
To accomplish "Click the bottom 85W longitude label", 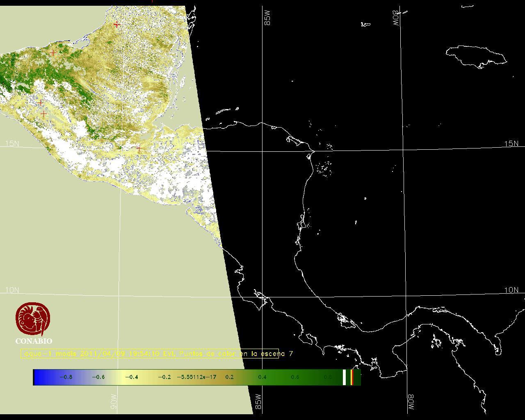I will (x=258, y=402).
